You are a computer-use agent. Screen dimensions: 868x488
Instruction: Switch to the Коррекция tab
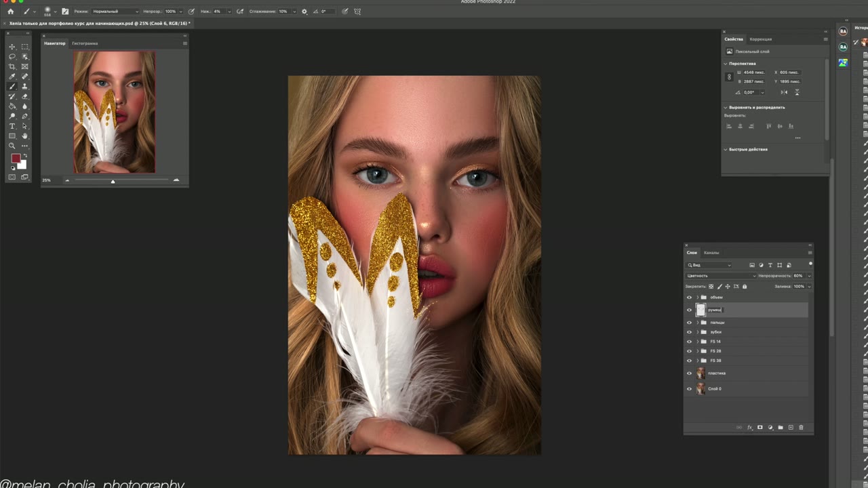coord(761,39)
